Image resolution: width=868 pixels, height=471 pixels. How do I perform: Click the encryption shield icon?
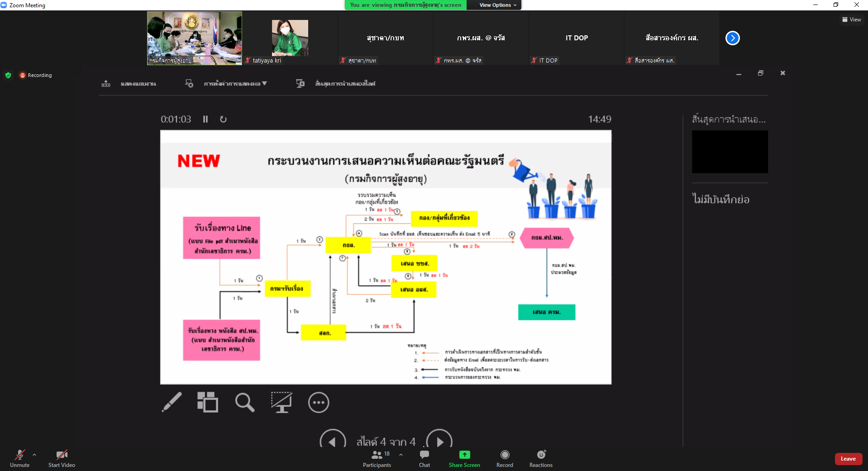pos(8,75)
